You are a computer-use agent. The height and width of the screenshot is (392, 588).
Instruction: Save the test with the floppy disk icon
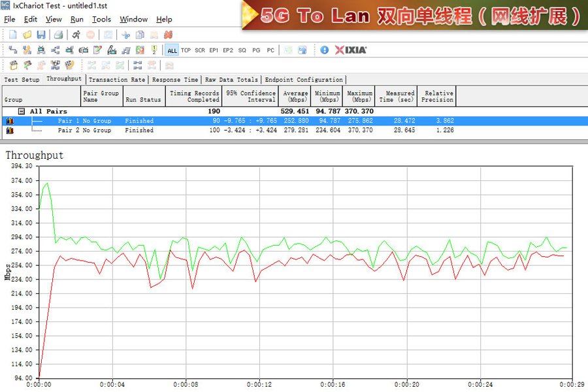41,35
